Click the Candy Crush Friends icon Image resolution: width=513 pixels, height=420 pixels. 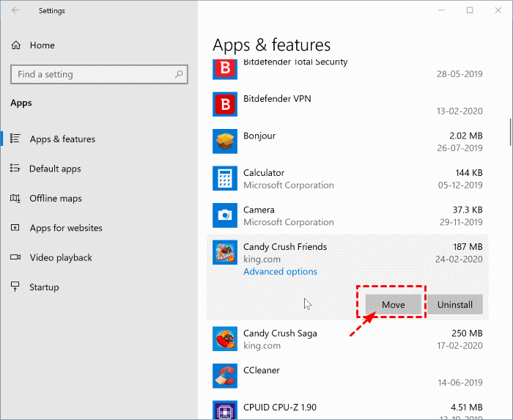pyautogui.click(x=225, y=252)
